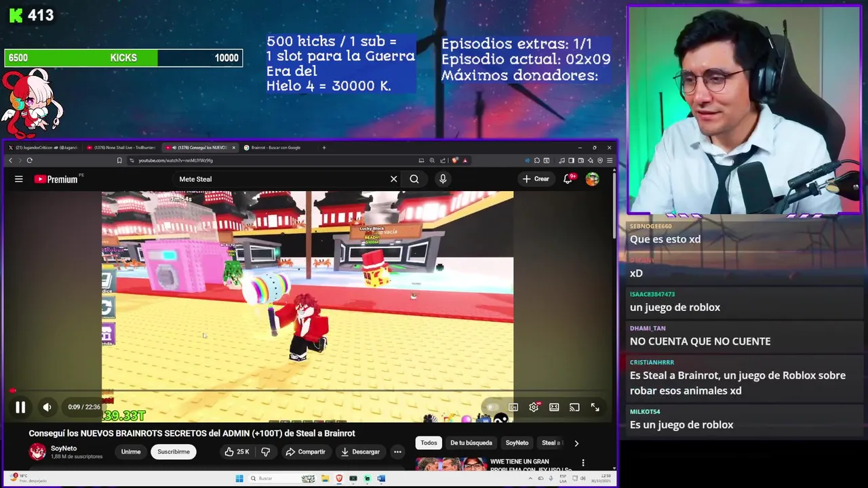Dislike the video with thumbs down
This screenshot has width=868, height=488.
coord(266,451)
